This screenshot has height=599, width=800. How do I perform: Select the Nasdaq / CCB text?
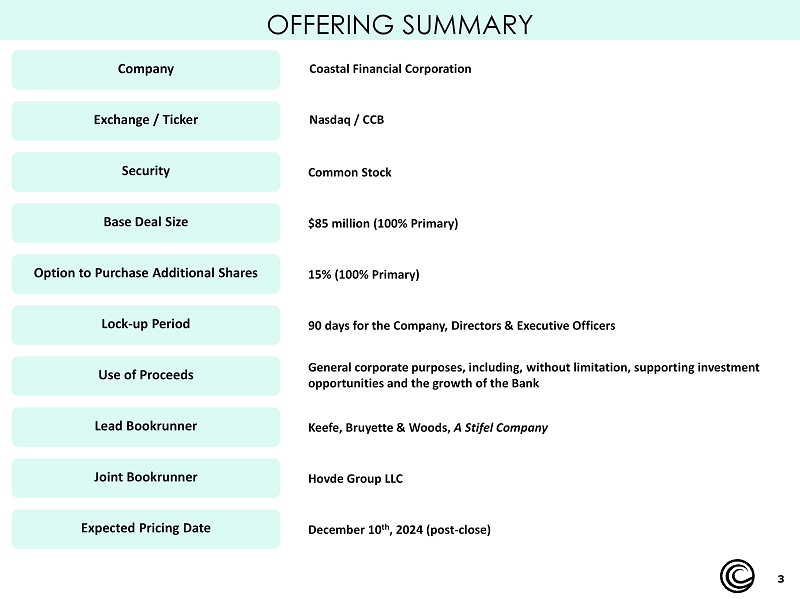[x=346, y=120]
